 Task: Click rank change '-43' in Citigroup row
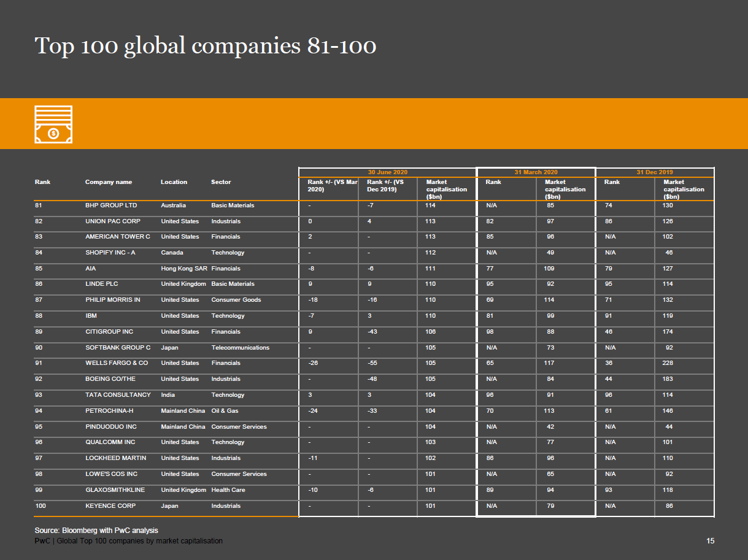(372, 332)
